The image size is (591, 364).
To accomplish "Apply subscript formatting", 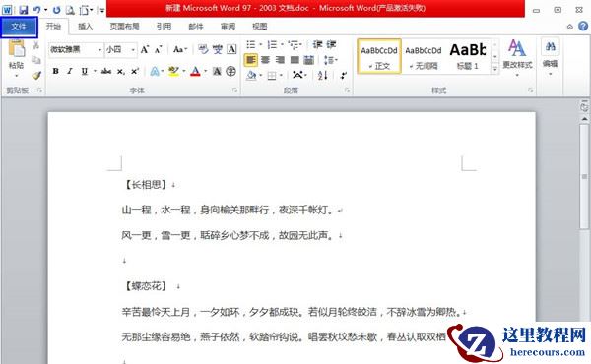I will click(120, 71).
